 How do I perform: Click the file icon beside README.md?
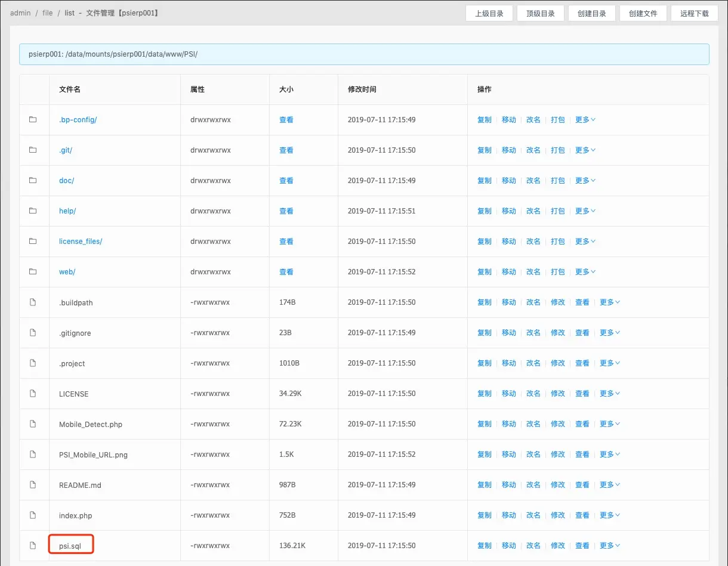coord(33,485)
